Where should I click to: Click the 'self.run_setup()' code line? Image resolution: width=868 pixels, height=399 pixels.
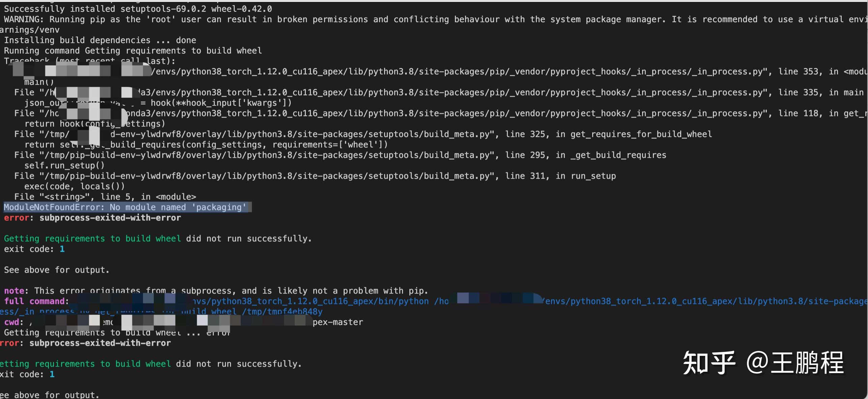click(64, 165)
